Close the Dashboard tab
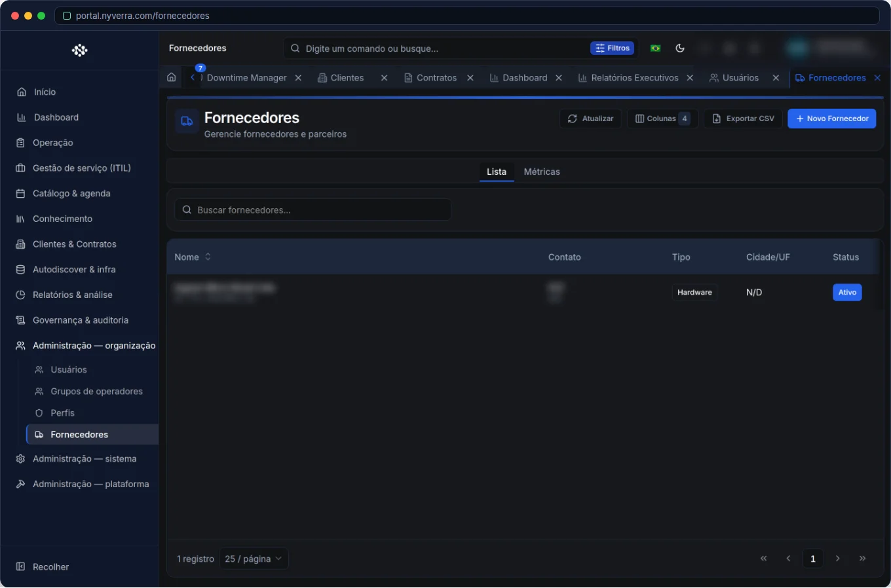 click(x=559, y=78)
